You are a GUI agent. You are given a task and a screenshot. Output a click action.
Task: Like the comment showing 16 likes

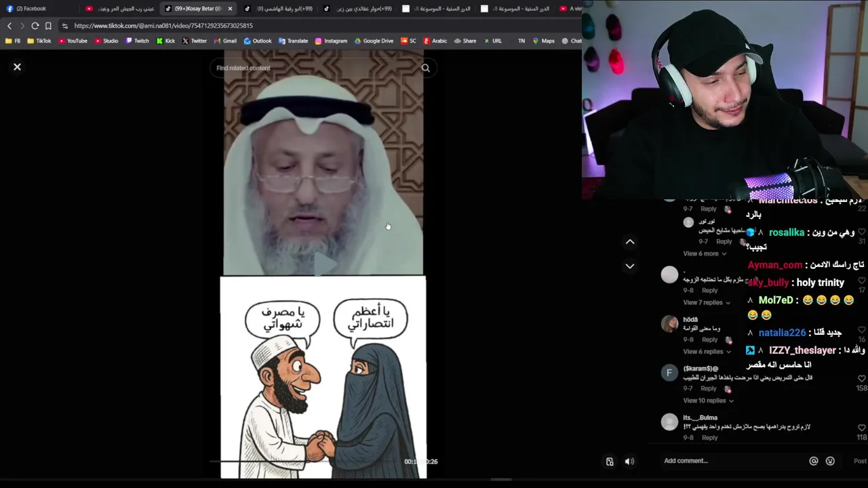tap(861, 330)
